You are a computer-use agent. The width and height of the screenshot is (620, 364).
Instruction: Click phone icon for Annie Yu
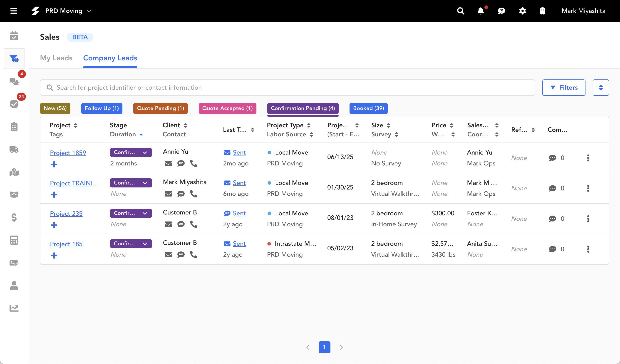(x=194, y=163)
